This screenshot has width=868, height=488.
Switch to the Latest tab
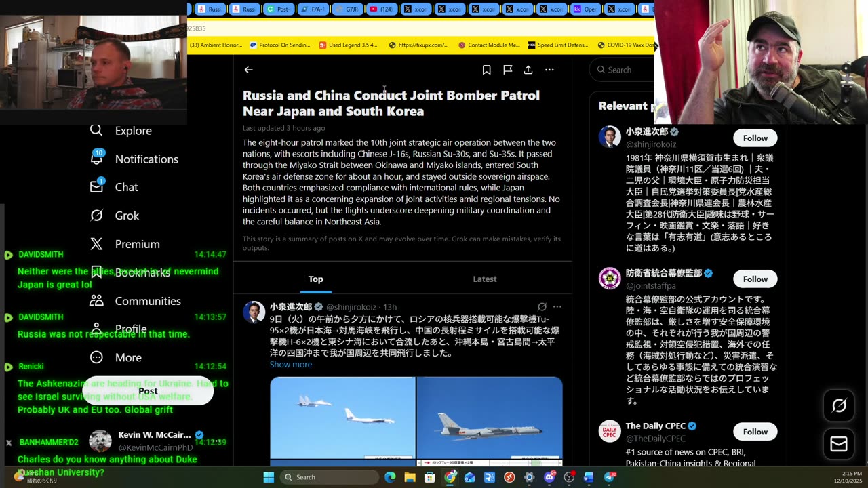[485, 279]
